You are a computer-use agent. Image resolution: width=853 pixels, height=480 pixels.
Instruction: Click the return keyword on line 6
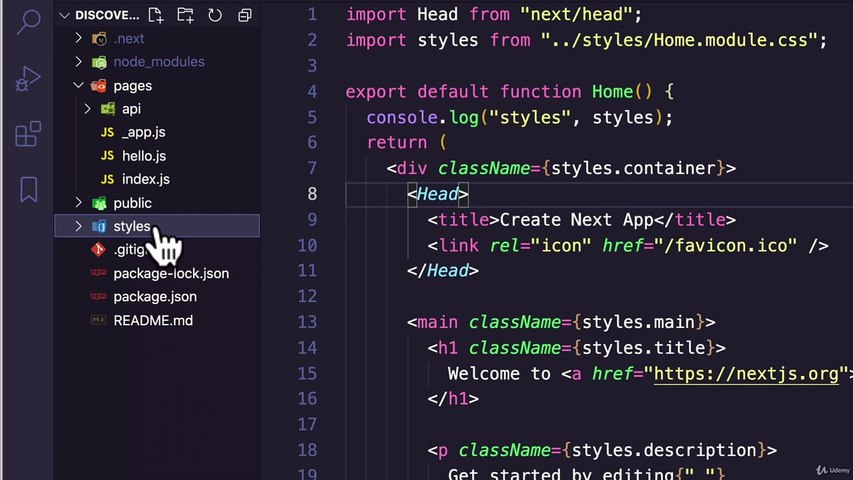click(397, 143)
